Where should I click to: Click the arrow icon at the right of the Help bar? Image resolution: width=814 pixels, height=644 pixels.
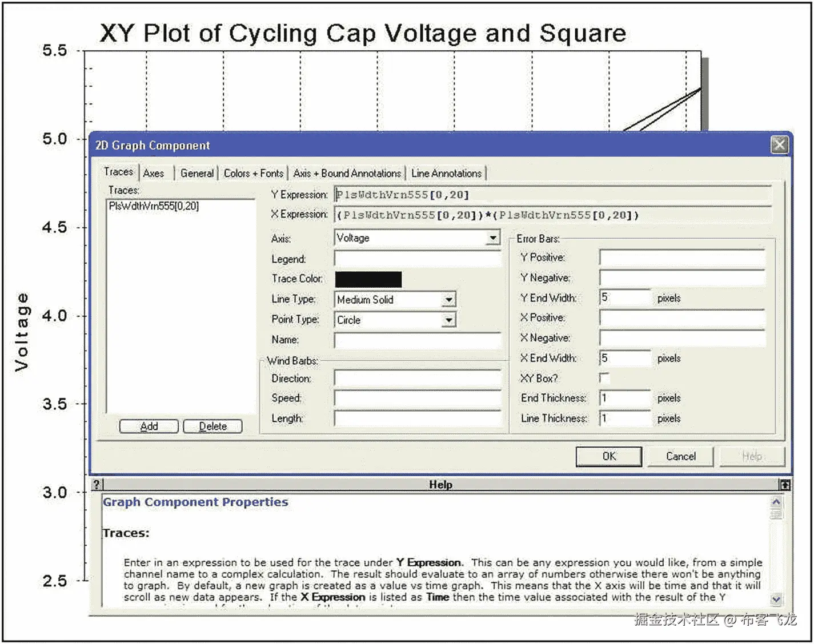pos(785,484)
